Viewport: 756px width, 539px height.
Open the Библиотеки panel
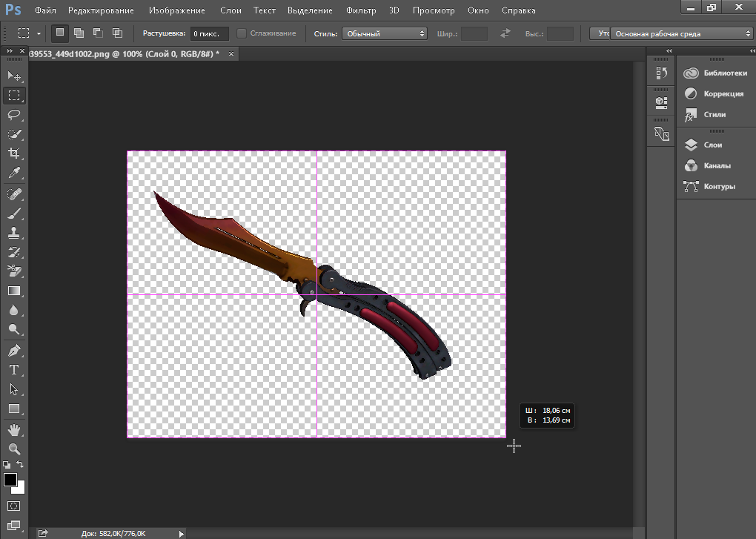[x=715, y=73]
